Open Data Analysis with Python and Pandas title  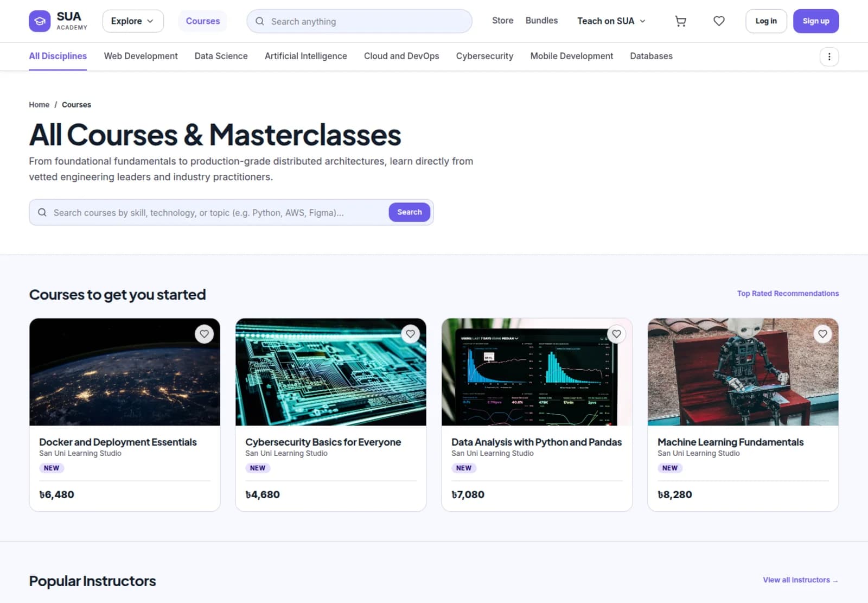537,442
